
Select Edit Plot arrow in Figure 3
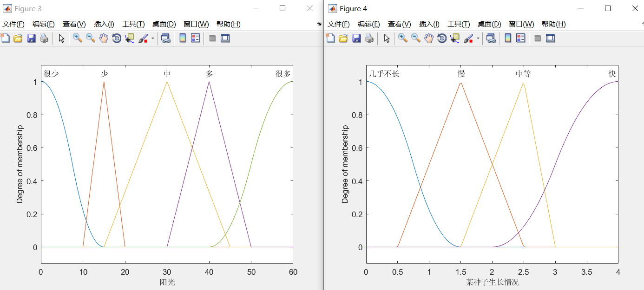[x=61, y=39]
